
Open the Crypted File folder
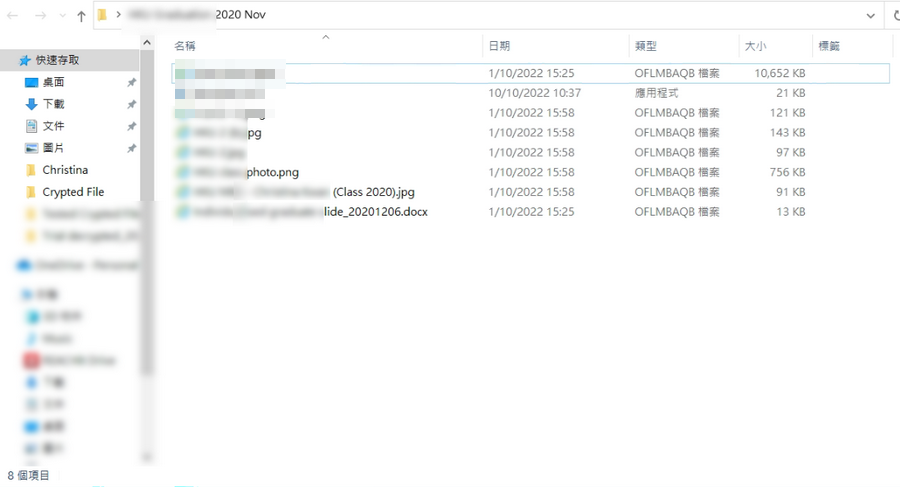coord(72,192)
